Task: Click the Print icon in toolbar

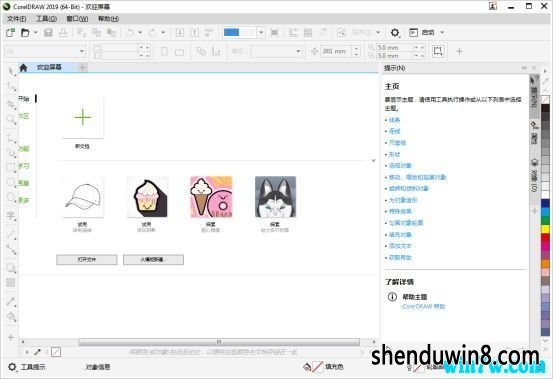Action: 63,33
